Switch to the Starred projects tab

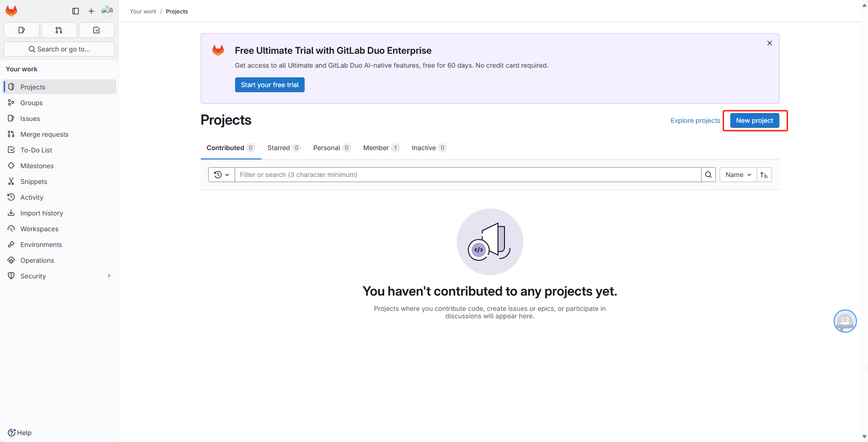click(279, 147)
